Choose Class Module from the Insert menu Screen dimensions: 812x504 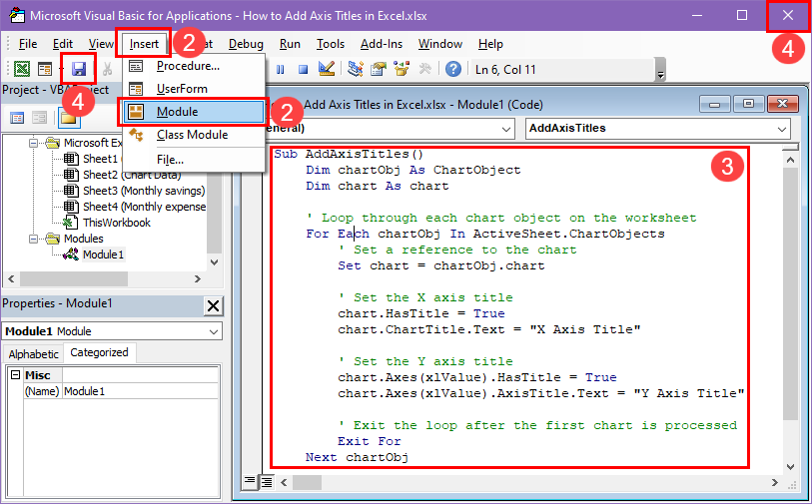[194, 135]
